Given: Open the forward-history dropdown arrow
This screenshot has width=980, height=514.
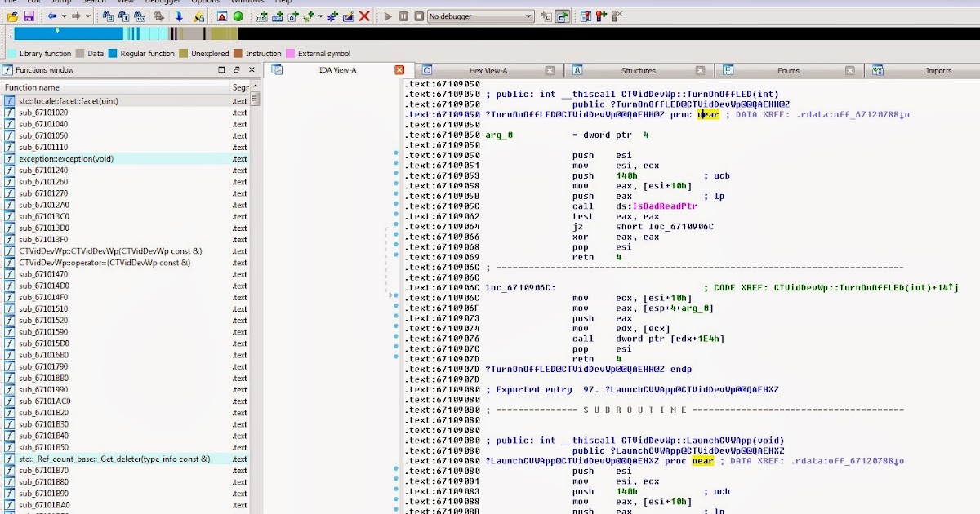Looking at the screenshot, I should tap(87, 16).
